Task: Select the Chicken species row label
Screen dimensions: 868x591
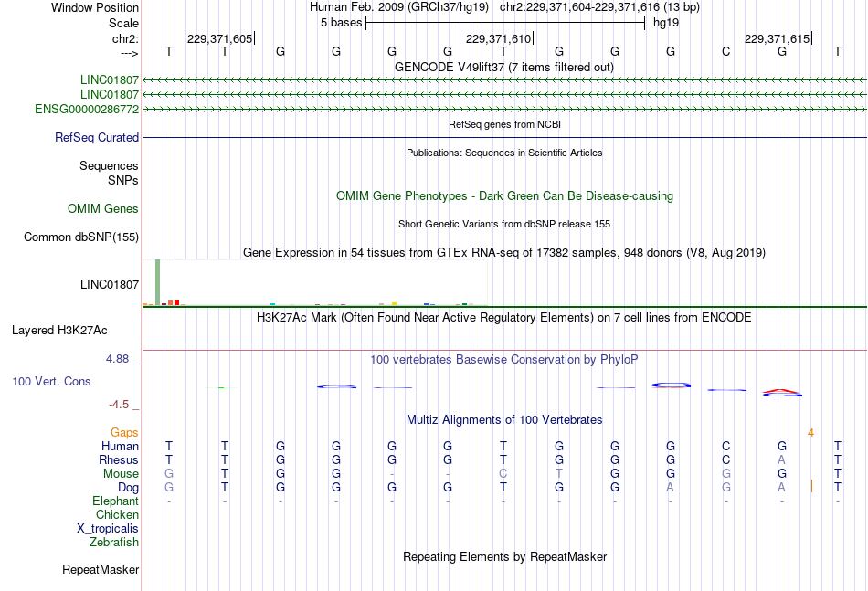Action: pyautogui.click(x=117, y=514)
